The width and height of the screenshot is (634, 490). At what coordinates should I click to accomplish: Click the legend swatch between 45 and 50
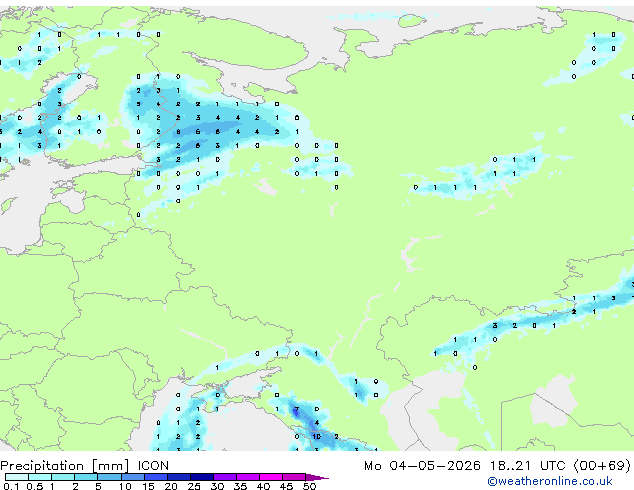294,477
